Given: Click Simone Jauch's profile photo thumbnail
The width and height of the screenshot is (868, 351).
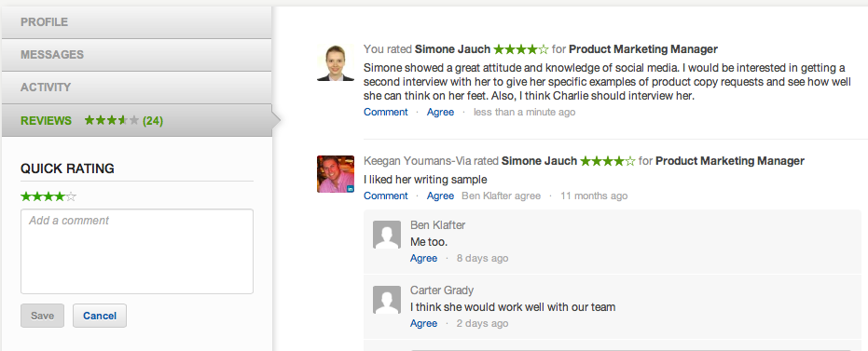Looking at the screenshot, I should pyautogui.click(x=336, y=63).
